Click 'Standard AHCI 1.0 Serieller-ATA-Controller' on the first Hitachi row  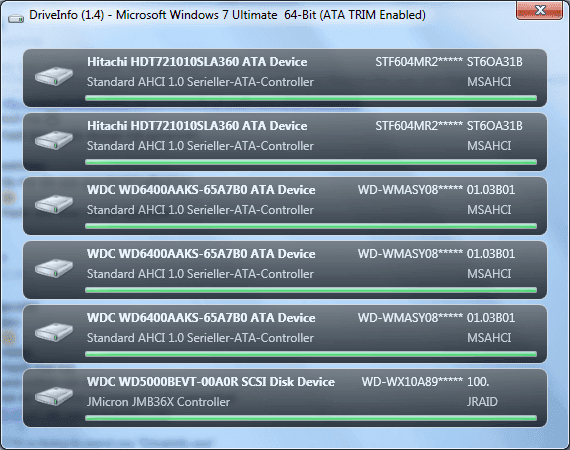click(200, 82)
